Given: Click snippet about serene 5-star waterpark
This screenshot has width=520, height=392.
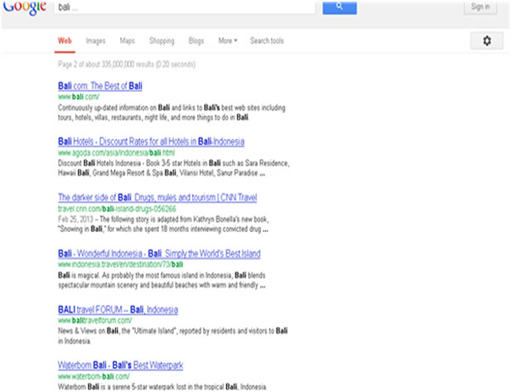Looking at the screenshot, I should tap(162, 387).
